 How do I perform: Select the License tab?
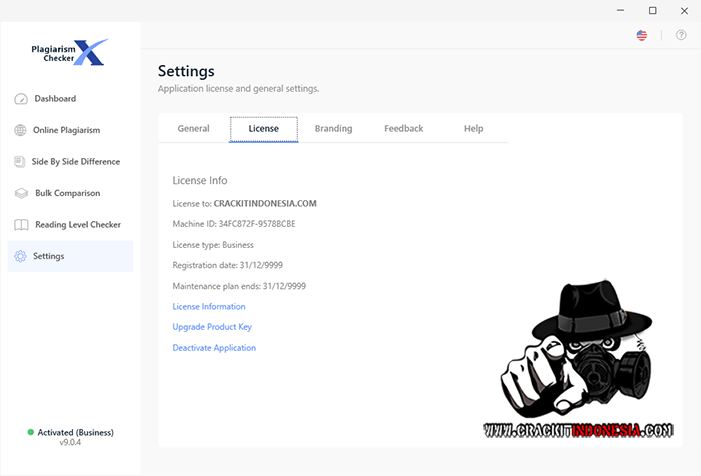[x=264, y=129]
